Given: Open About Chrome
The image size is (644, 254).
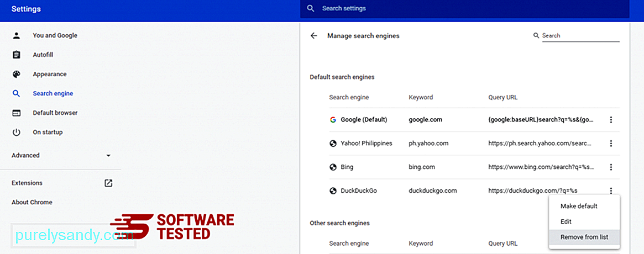Looking at the screenshot, I should tap(32, 202).
